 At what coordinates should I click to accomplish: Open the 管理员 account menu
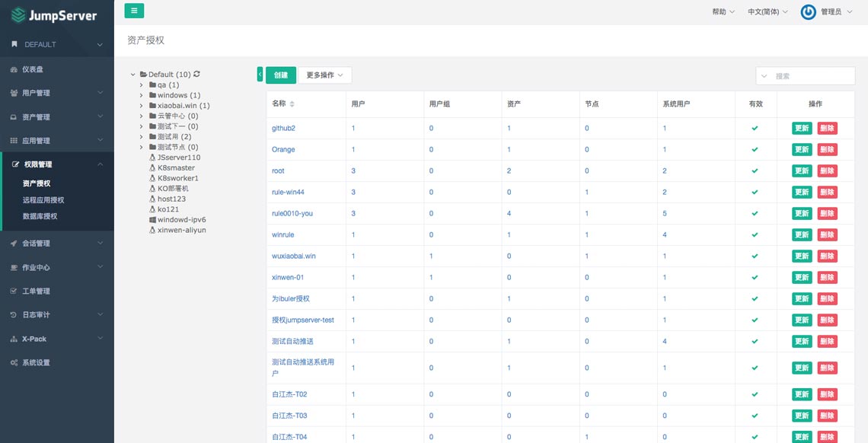(835, 11)
